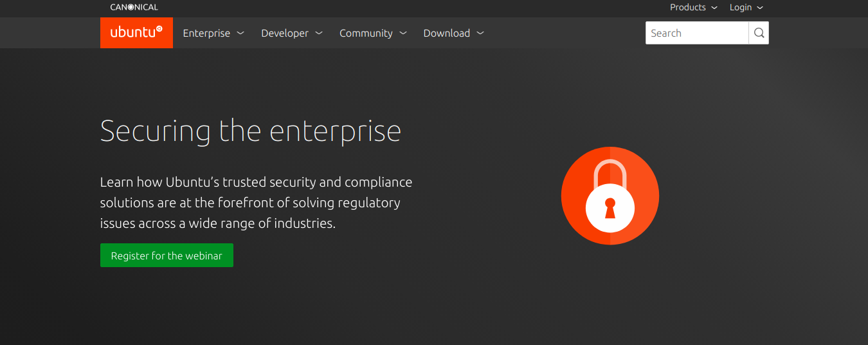Click the chevron next to Enterprise
The width and height of the screenshot is (868, 345).
tap(240, 33)
